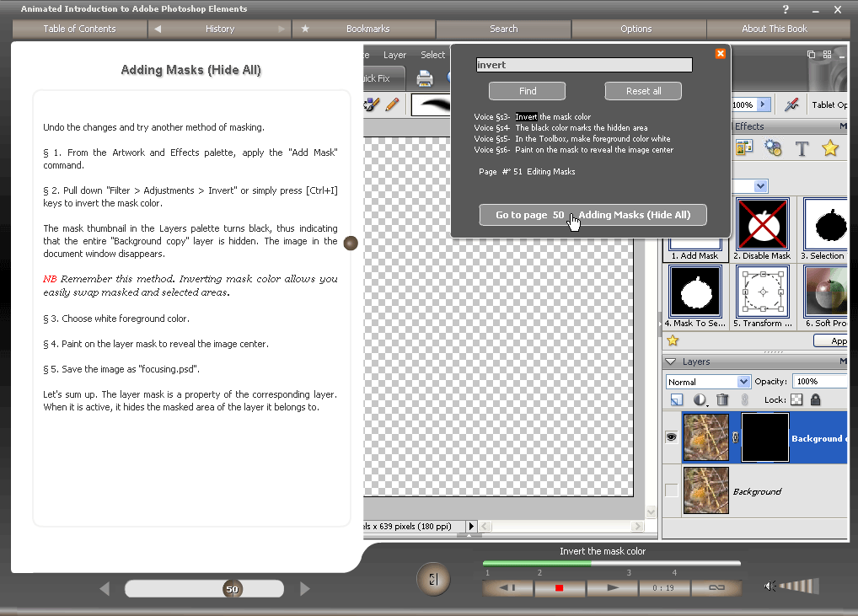Collapse the Layers palette triangle
Image resolution: width=858 pixels, height=616 pixels.
670,362
